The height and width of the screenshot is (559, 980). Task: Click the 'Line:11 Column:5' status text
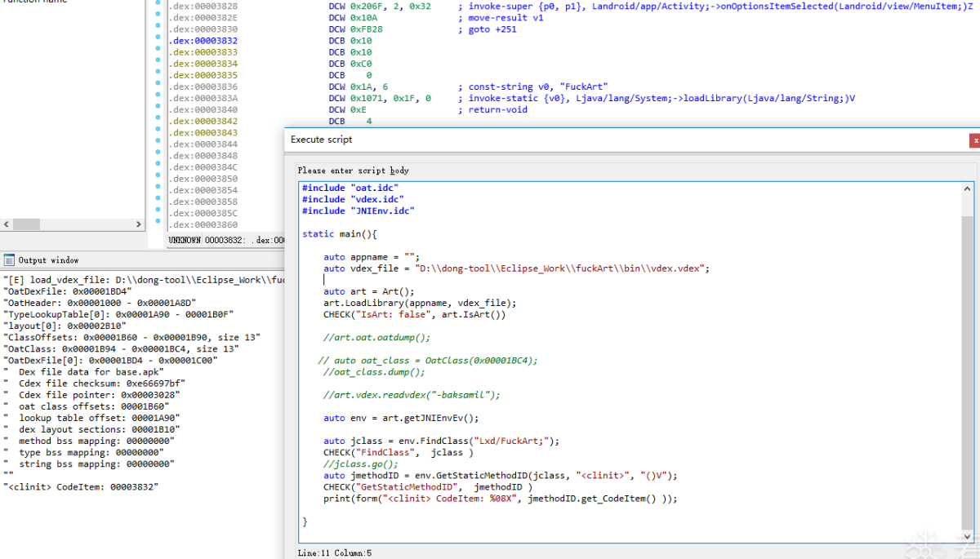[335, 552]
